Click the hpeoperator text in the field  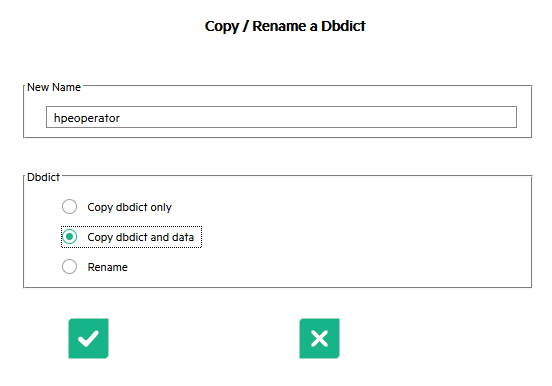[87, 118]
